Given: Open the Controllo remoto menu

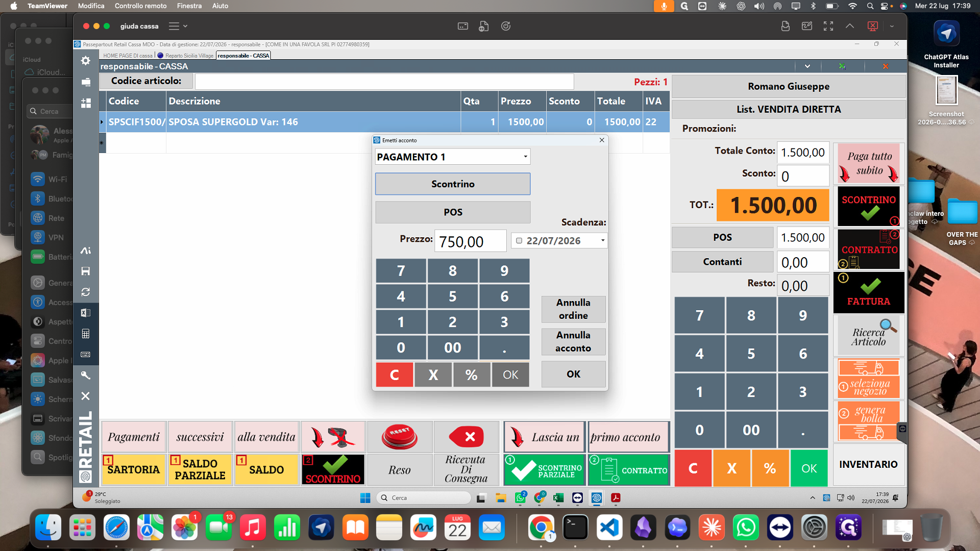Looking at the screenshot, I should [x=140, y=6].
